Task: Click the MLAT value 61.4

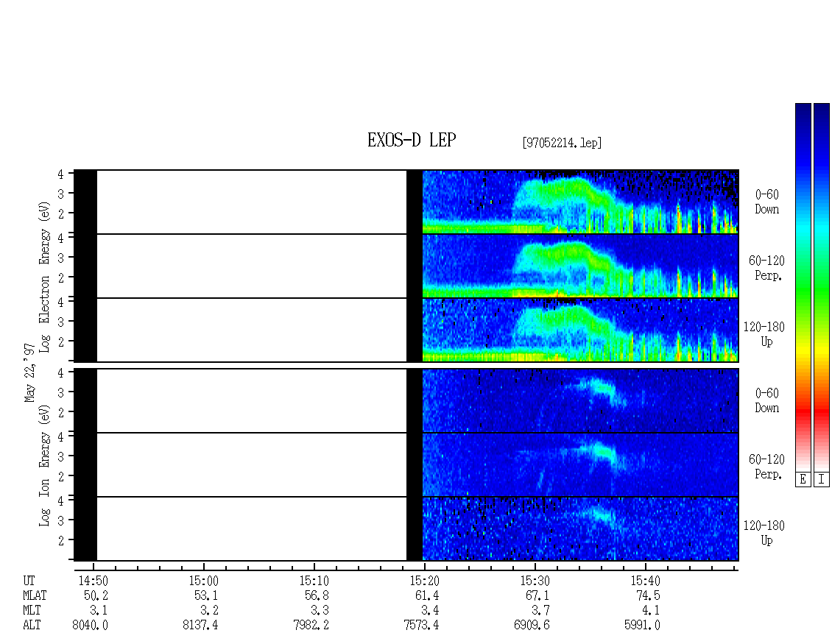Action: pos(427,595)
